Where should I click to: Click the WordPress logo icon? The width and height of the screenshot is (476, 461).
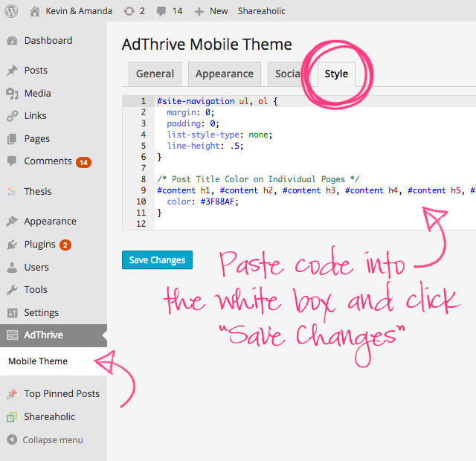11,11
